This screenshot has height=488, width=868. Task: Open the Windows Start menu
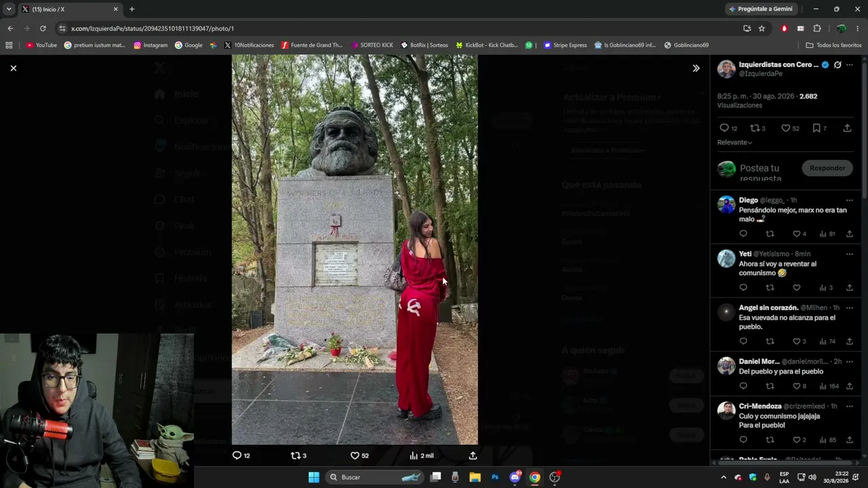tap(314, 477)
